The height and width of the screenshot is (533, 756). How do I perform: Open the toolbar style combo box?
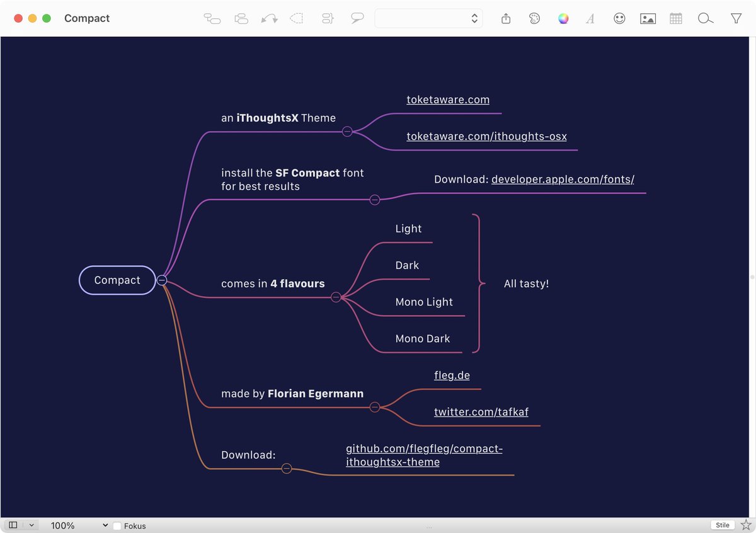(x=428, y=18)
